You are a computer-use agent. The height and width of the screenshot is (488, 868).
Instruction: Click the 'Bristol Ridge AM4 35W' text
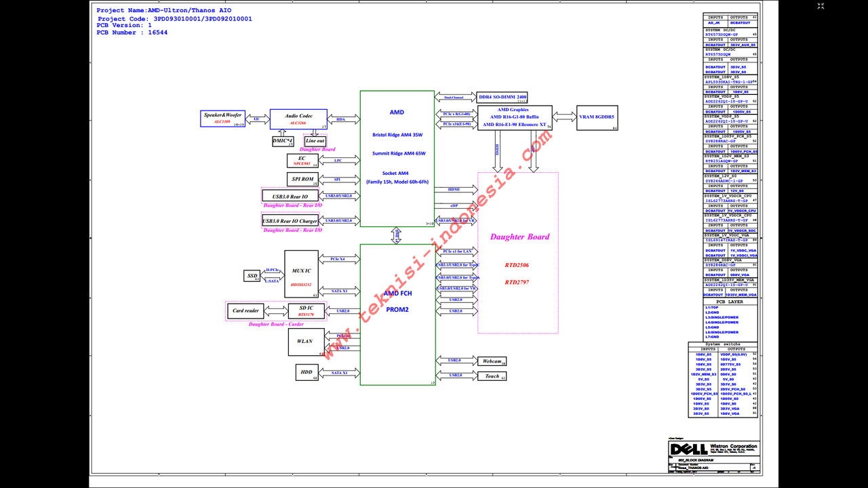point(397,135)
